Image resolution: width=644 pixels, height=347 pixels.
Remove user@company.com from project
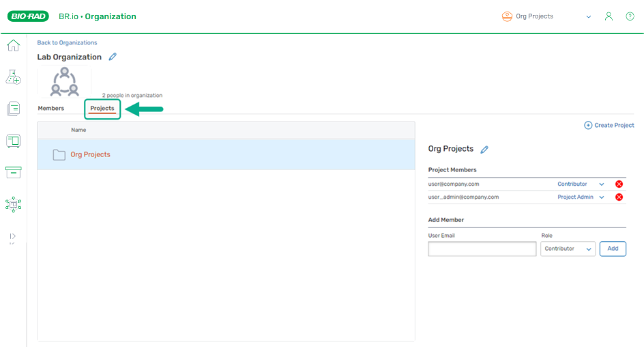[x=619, y=184]
